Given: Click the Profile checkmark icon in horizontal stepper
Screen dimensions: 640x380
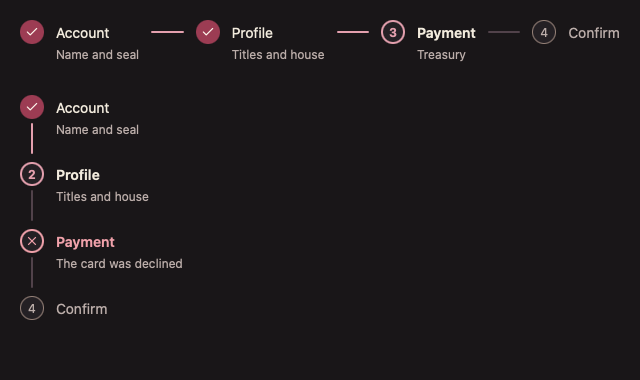Looking at the screenshot, I should pyautogui.click(x=208, y=32).
